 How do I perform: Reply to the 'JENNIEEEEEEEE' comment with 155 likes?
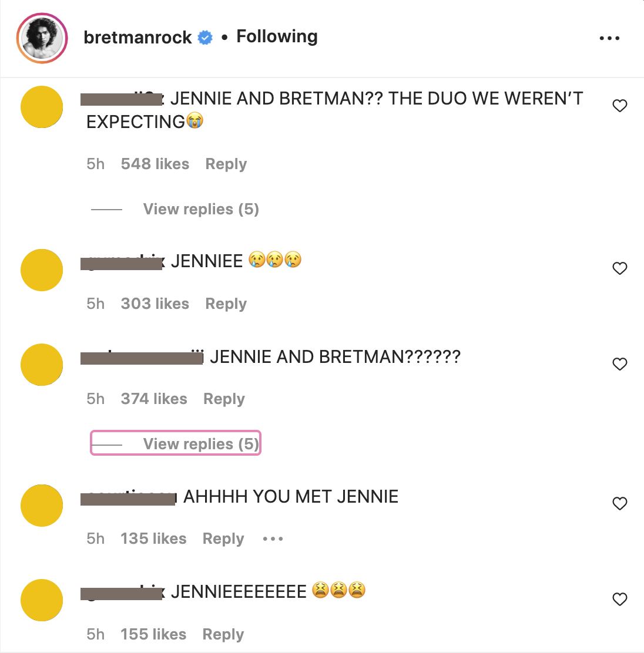pyautogui.click(x=223, y=634)
